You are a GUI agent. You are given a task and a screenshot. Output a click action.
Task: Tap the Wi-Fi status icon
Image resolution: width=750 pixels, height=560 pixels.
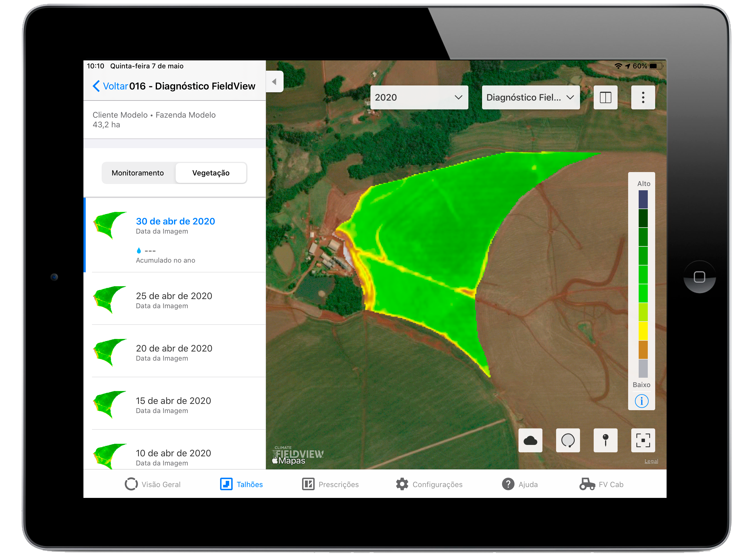(x=618, y=66)
